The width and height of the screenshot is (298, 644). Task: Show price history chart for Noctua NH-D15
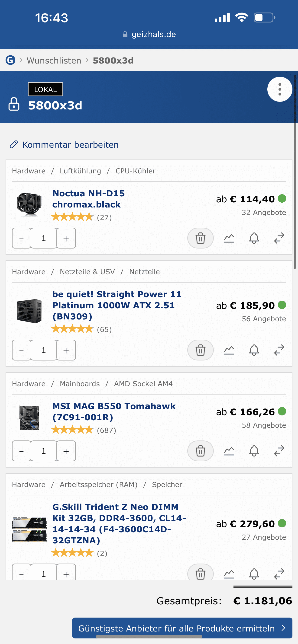pyautogui.click(x=229, y=238)
